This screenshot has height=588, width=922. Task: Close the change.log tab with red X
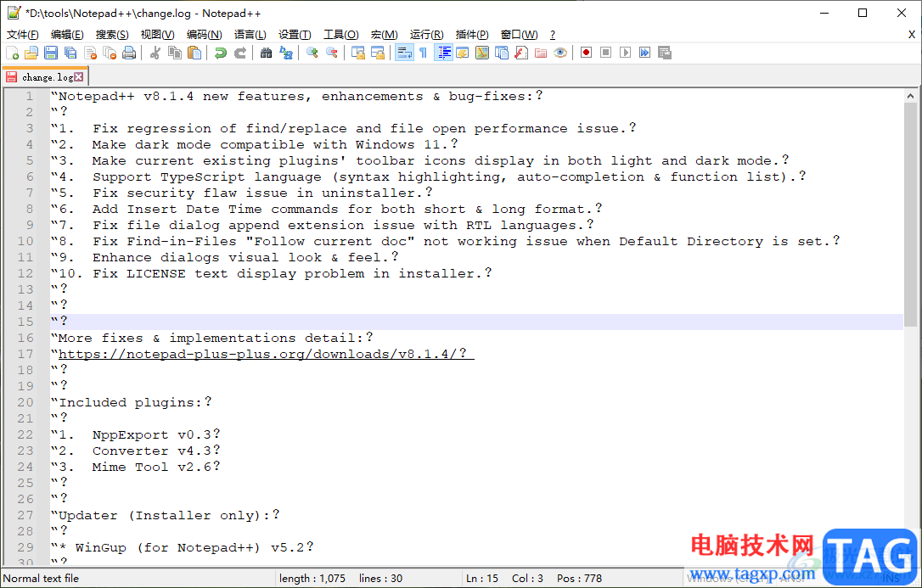(x=79, y=77)
